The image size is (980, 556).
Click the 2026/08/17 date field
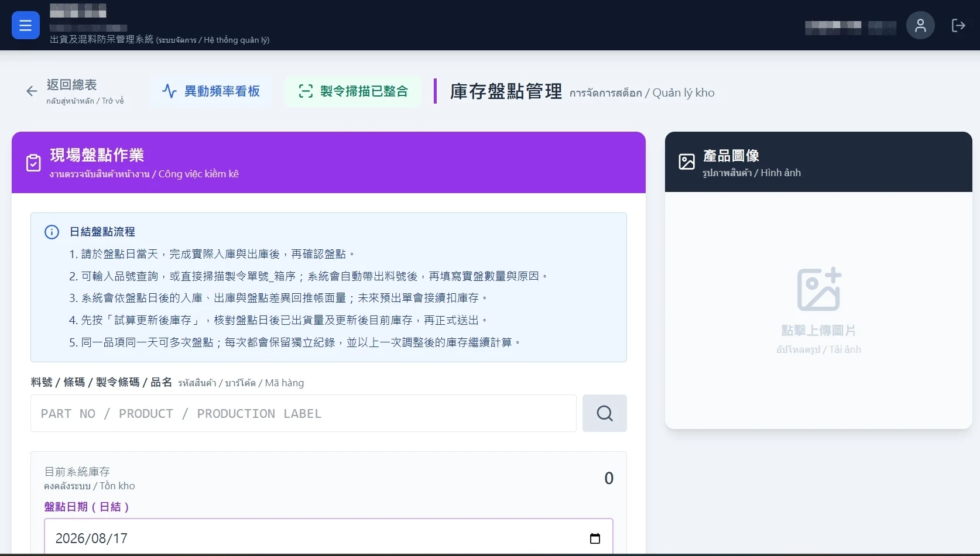[328, 537]
